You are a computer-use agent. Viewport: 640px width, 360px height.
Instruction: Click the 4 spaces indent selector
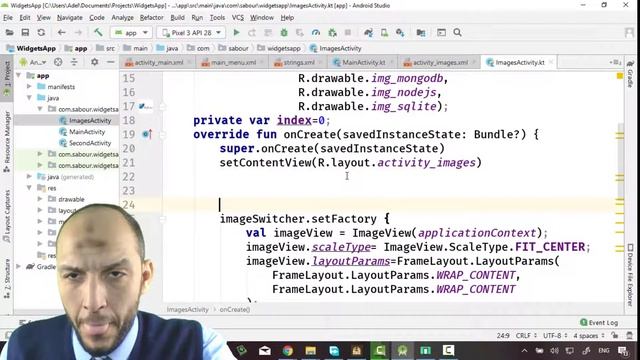[589, 336]
